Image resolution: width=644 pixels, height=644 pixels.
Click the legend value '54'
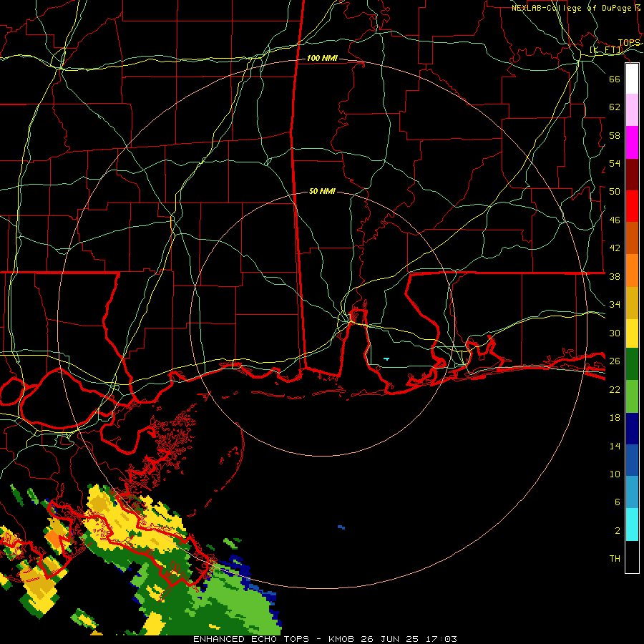point(615,163)
